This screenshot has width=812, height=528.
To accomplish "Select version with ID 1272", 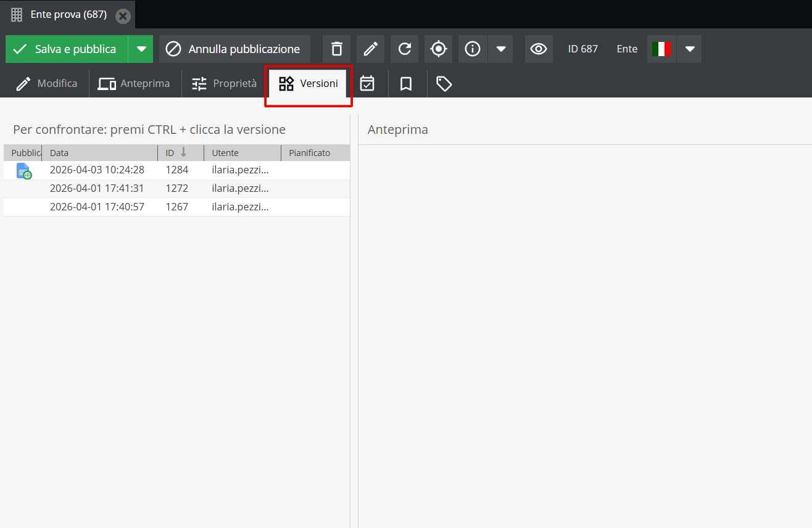I will [176, 189].
